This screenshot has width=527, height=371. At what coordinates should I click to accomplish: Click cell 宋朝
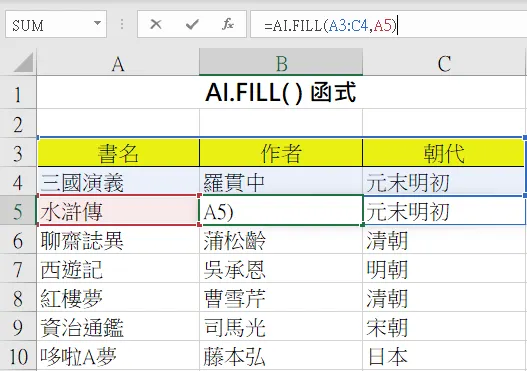tap(444, 327)
